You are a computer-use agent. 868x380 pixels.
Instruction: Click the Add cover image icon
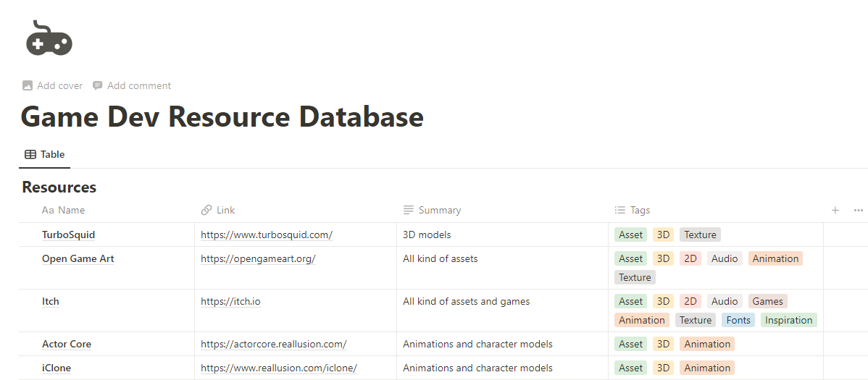pos(28,85)
